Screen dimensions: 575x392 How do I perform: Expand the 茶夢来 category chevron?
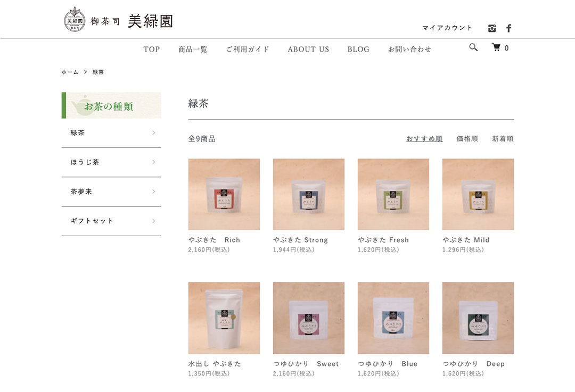click(x=154, y=191)
